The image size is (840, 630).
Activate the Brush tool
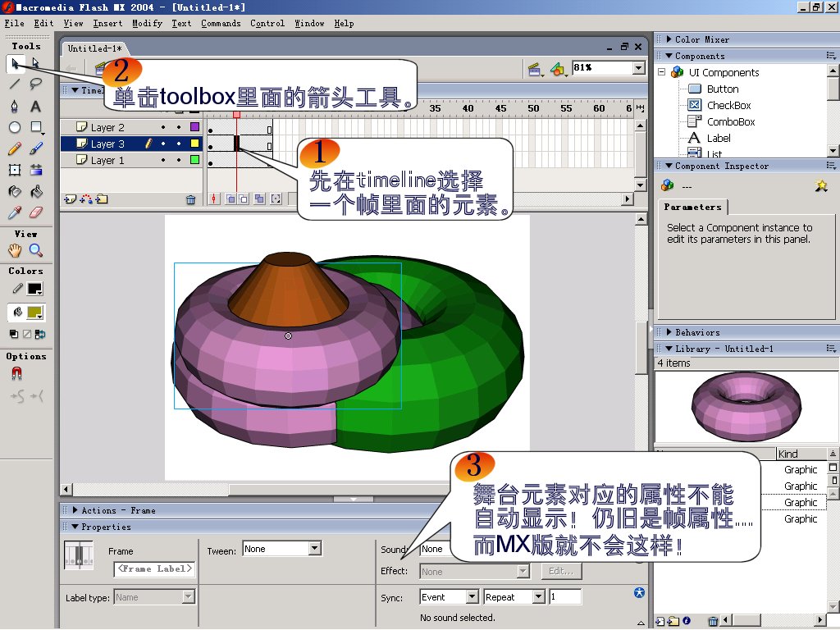(x=36, y=149)
